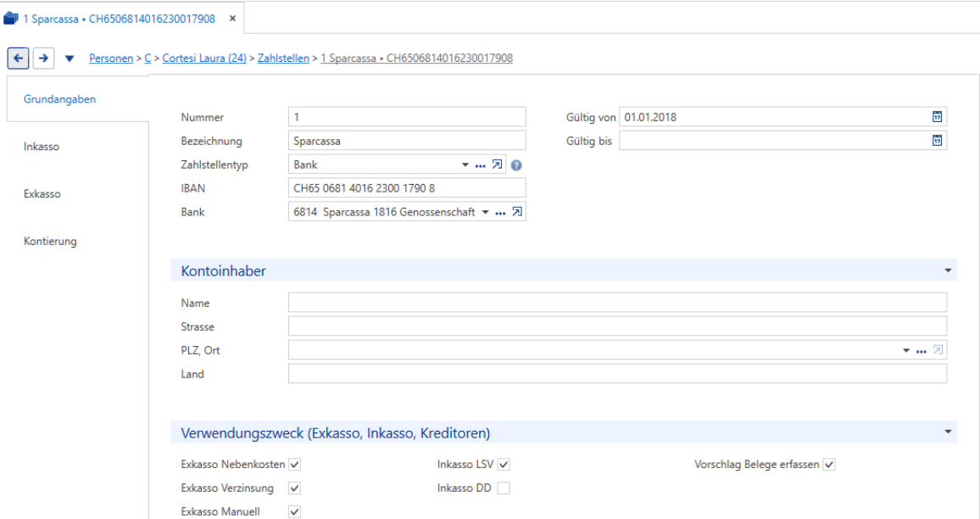The width and height of the screenshot is (980, 519).
Task: Enable the Inkasso DD checkbox
Action: pos(504,488)
